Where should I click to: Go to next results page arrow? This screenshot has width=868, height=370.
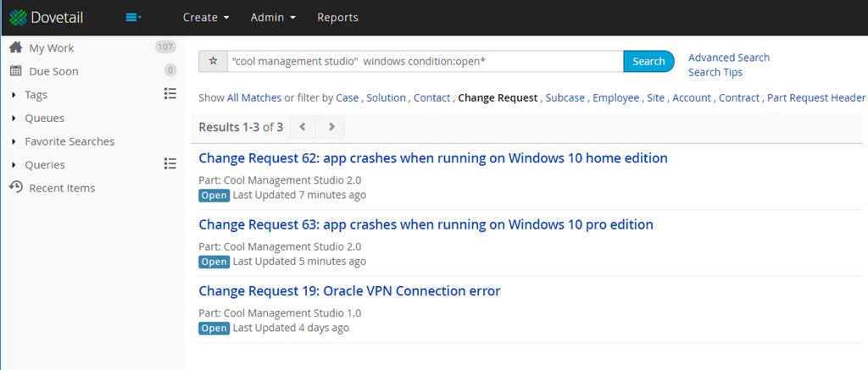[x=331, y=127]
